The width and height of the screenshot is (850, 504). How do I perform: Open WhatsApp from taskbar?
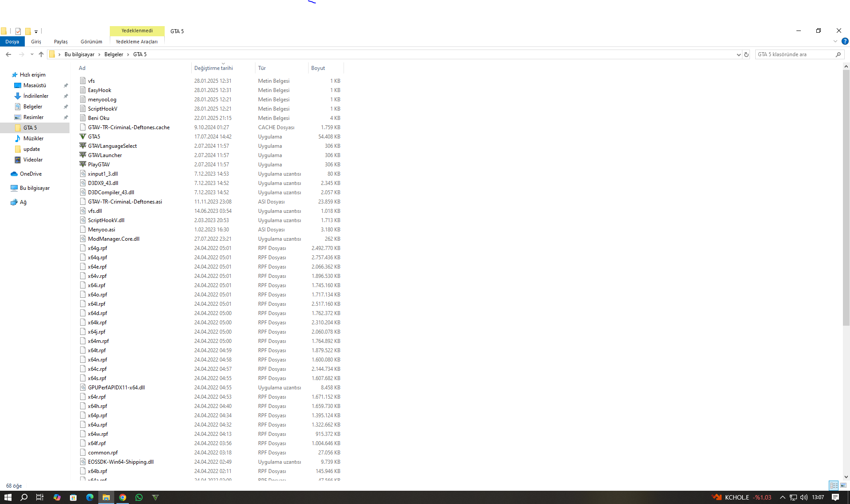139,497
